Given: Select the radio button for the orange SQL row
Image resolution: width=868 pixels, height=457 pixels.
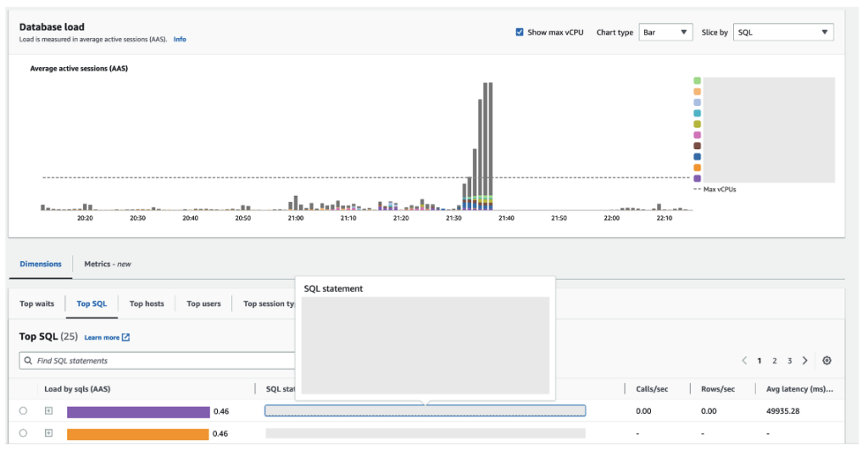Looking at the screenshot, I should (x=23, y=433).
